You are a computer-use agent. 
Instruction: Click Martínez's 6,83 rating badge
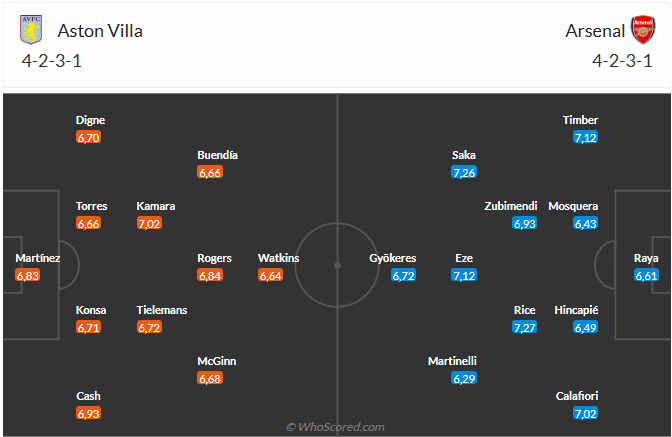[28, 275]
